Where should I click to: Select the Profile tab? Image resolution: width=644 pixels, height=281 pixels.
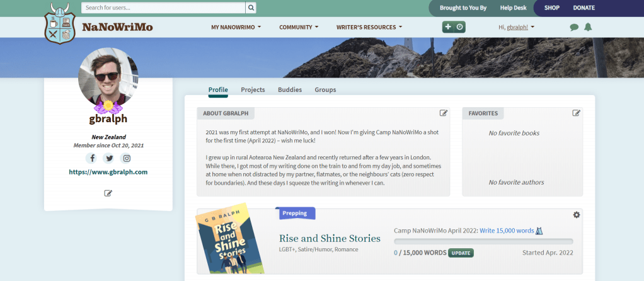coord(218,89)
